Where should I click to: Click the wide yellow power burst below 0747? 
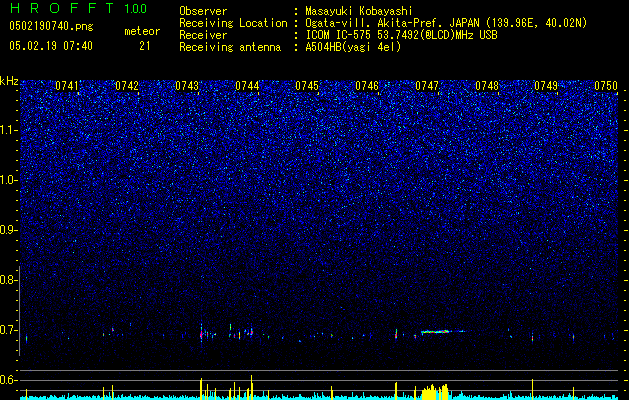pyautogui.click(x=435, y=392)
